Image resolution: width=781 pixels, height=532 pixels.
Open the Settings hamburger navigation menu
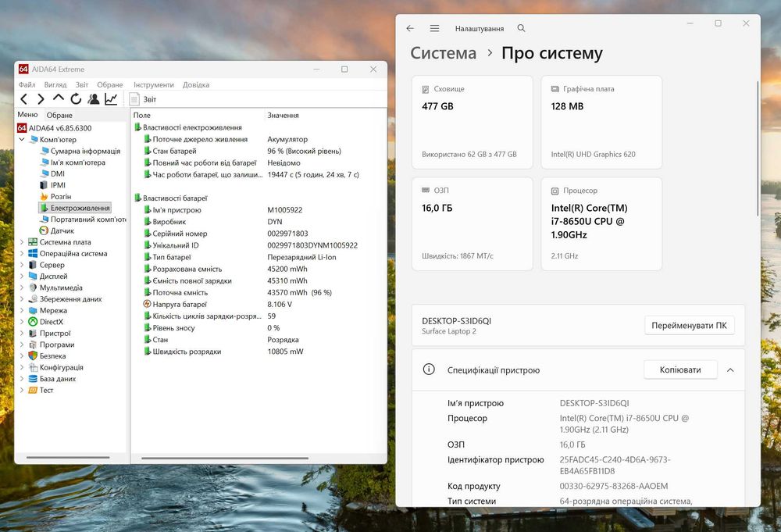pos(434,28)
